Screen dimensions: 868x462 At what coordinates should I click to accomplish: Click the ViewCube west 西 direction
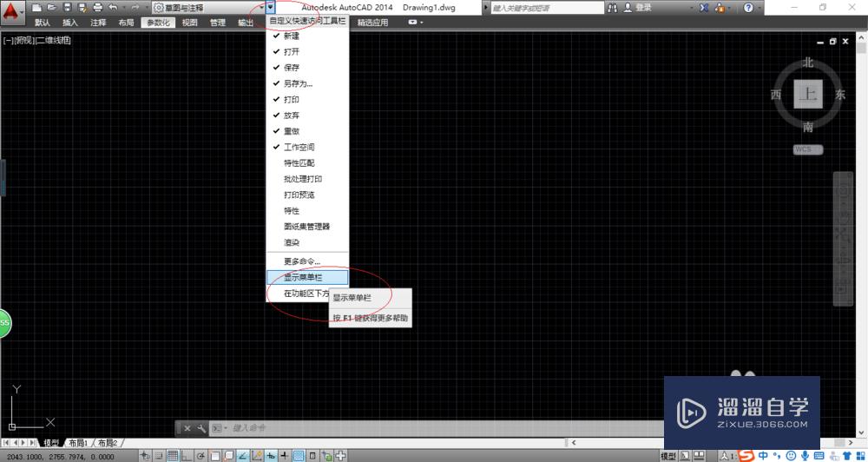(x=776, y=95)
